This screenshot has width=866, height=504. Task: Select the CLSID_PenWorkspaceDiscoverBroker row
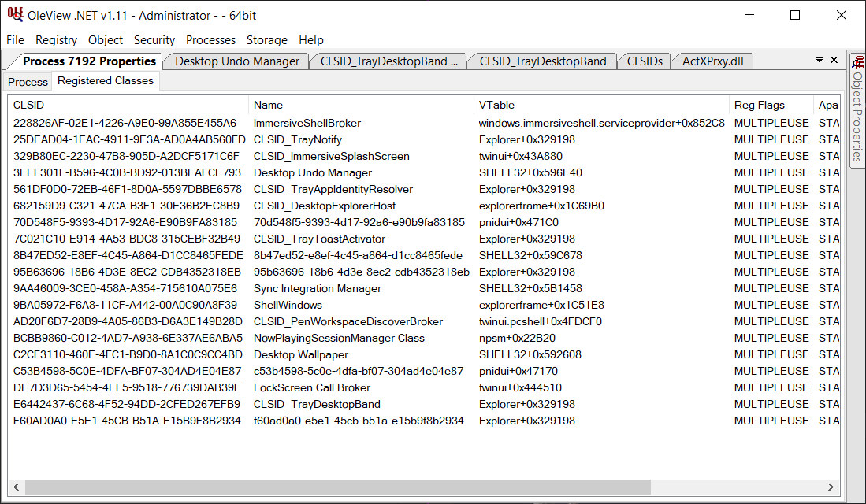pos(424,322)
